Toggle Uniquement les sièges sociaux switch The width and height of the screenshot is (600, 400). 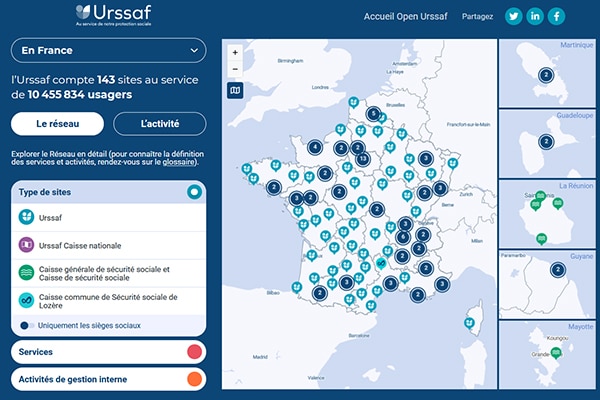pos(27,325)
